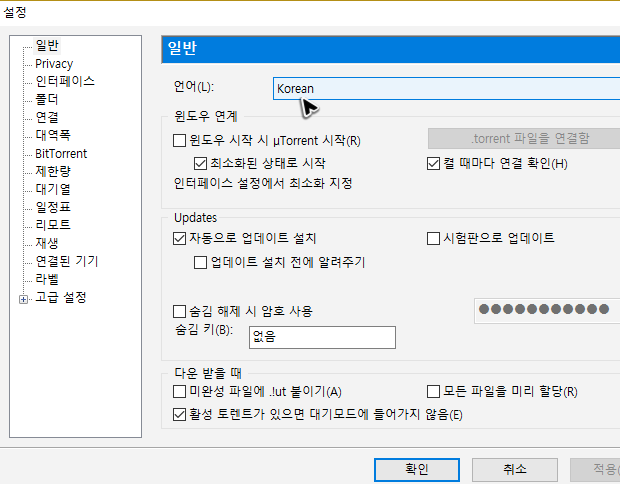The width and height of the screenshot is (620, 484).
Task: Click the 숨김 키 input field
Action: tap(322, 337)
